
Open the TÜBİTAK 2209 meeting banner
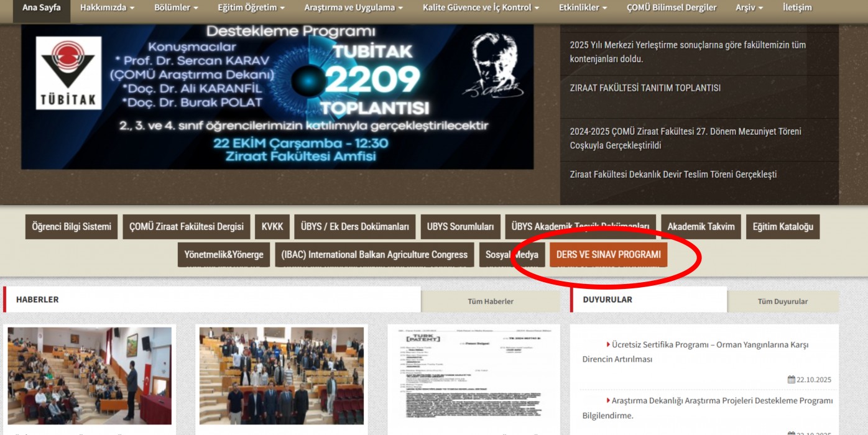coord(277,96)
